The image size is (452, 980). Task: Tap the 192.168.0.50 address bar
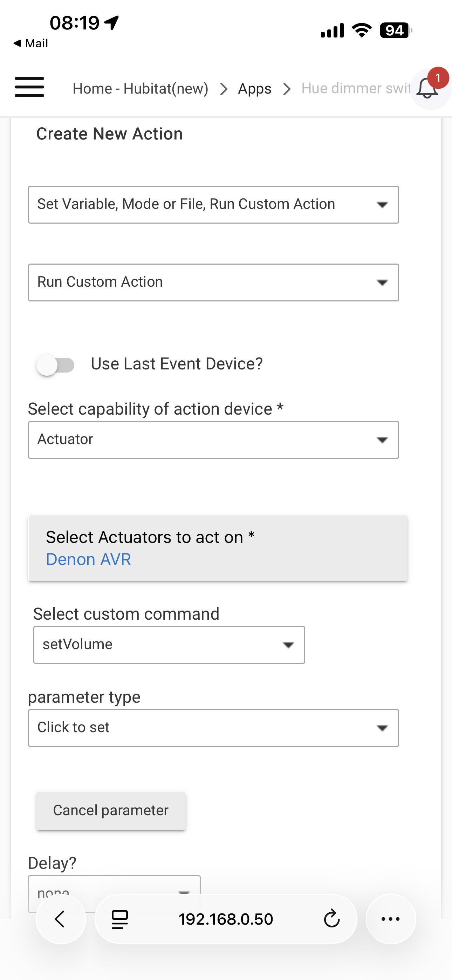(226, 919)
